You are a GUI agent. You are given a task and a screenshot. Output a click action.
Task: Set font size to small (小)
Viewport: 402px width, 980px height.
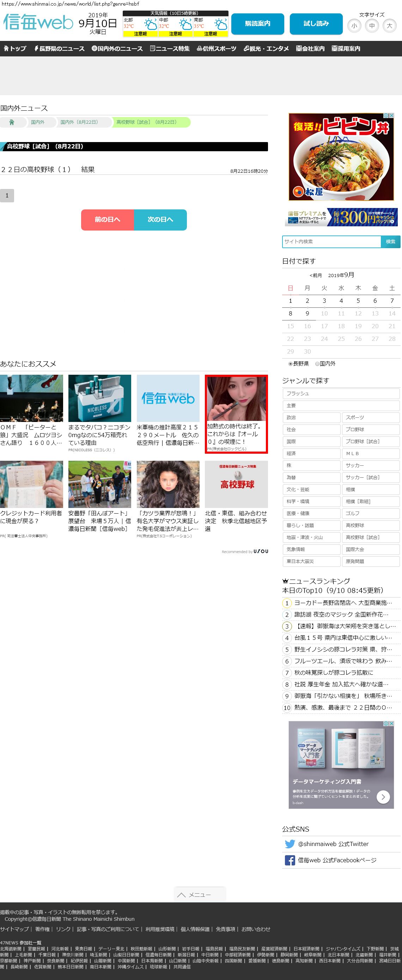[x=354, y=26]
